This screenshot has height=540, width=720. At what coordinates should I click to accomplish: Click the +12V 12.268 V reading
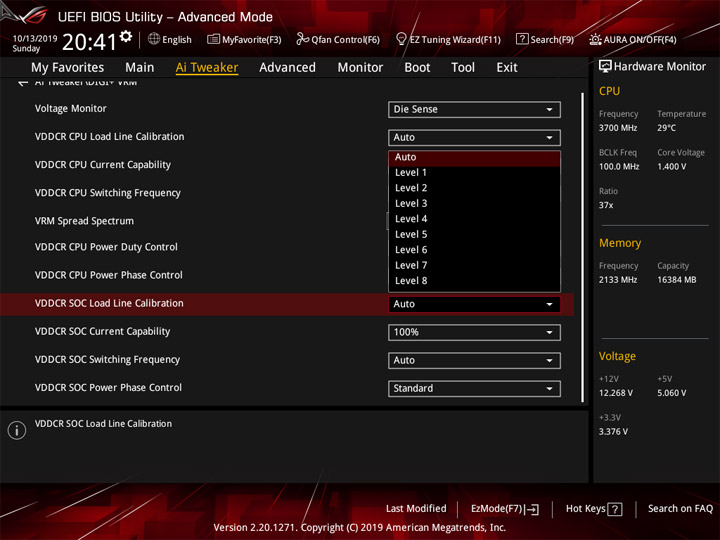616,394
